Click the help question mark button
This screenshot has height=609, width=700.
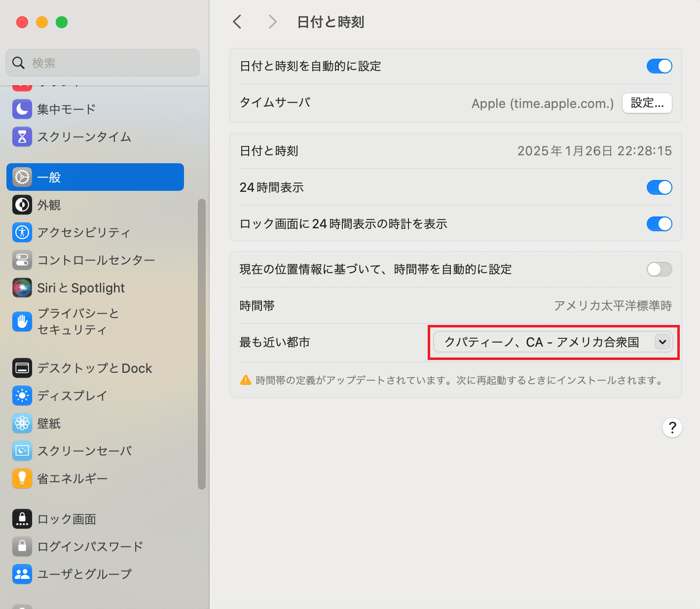[x=672, y=428]
